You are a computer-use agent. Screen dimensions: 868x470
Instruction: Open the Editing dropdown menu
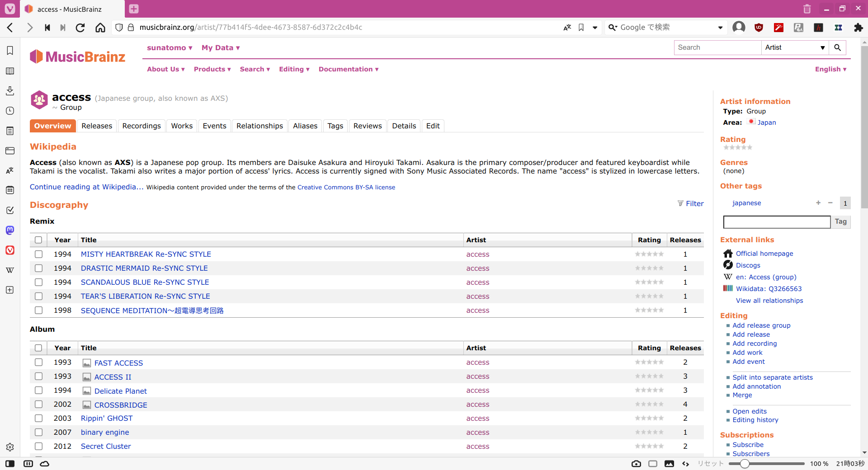click(x=294, y=69)
